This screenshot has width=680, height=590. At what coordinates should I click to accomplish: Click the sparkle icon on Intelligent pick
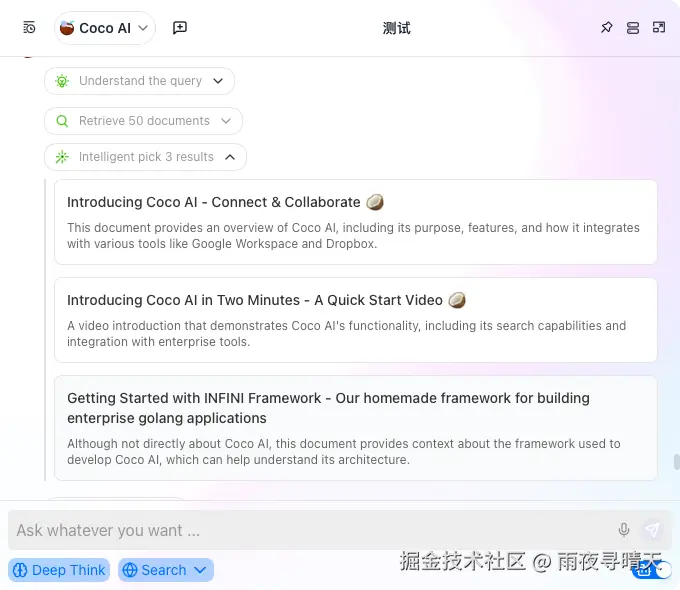point(62,157)
